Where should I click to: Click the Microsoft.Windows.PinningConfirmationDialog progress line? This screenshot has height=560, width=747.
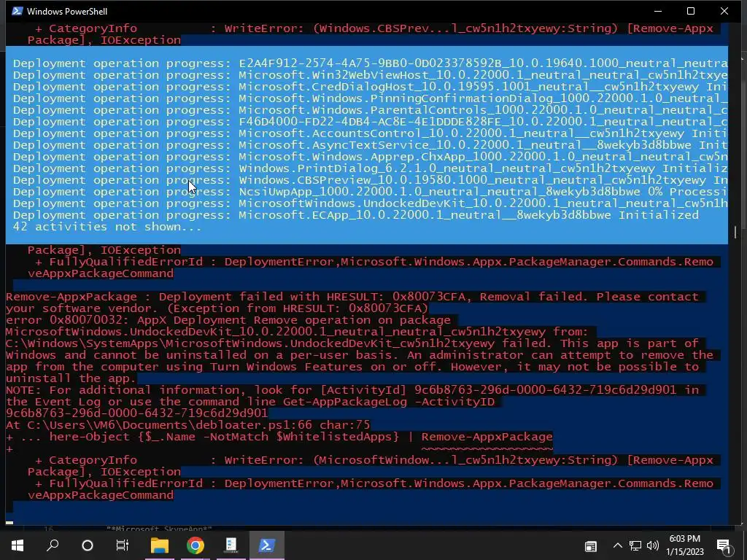point(370,98)
